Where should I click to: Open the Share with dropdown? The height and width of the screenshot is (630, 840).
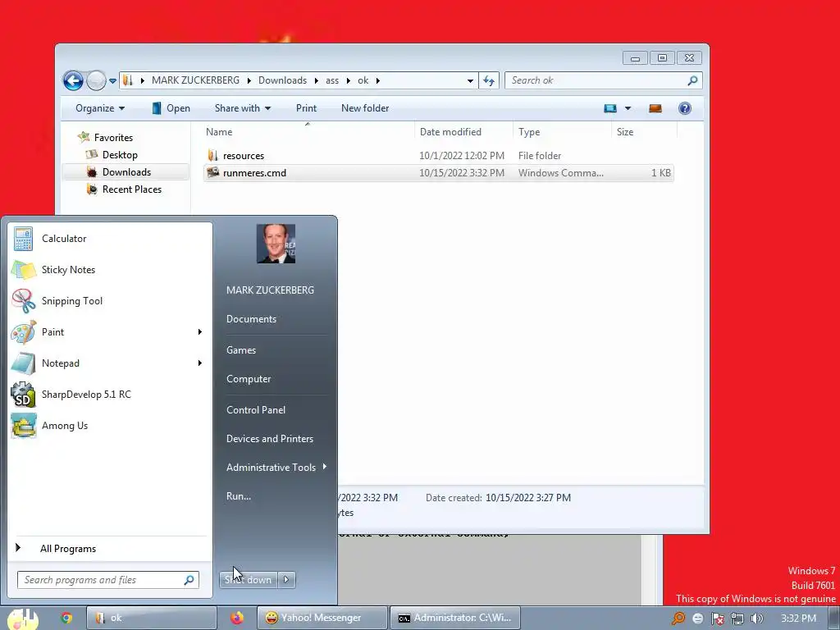point(243,108)
